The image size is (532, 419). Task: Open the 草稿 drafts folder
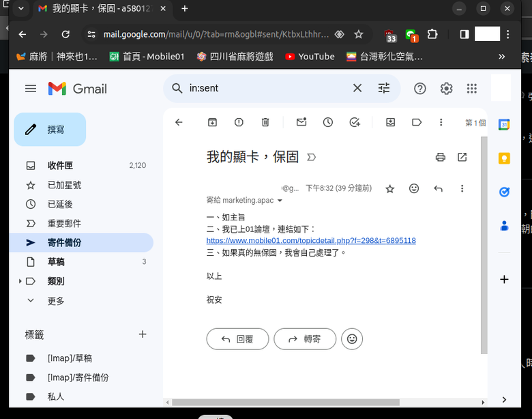(81, 262)
